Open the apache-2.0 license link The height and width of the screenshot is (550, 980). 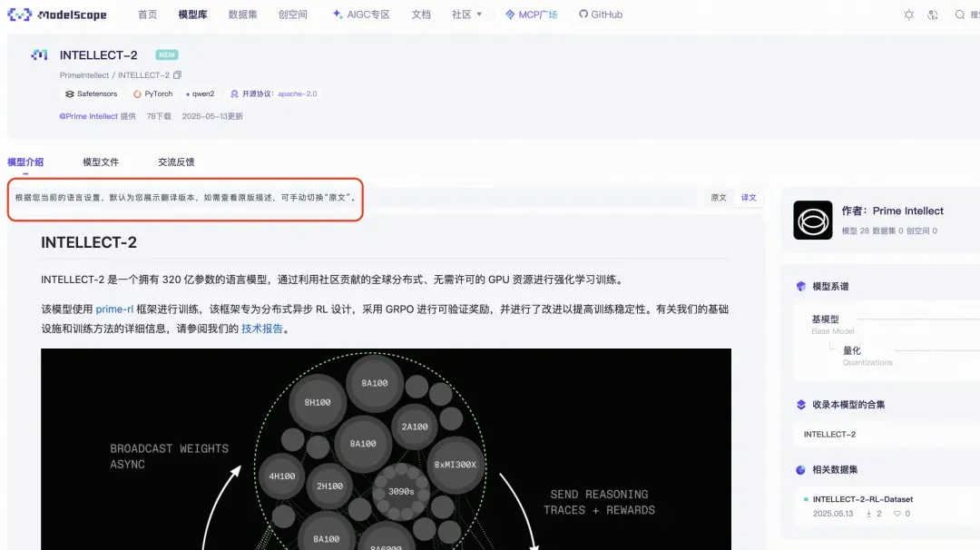point(298,93)
